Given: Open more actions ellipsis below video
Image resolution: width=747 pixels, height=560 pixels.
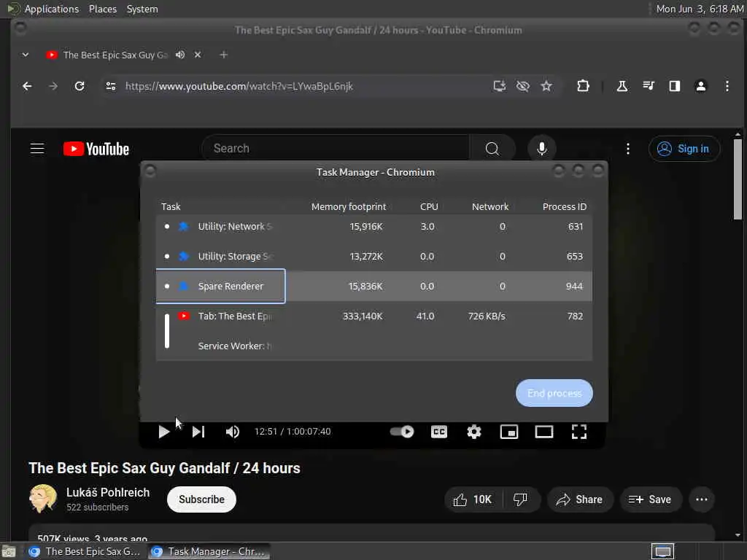Looking at the screenshot, I should coord(701,499).
